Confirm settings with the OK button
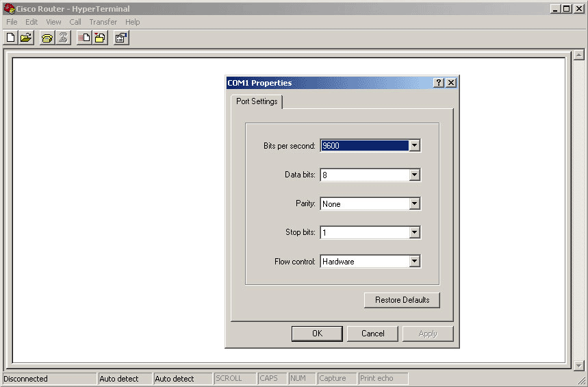This screenshot has height=387, width=588. (317, 334)
